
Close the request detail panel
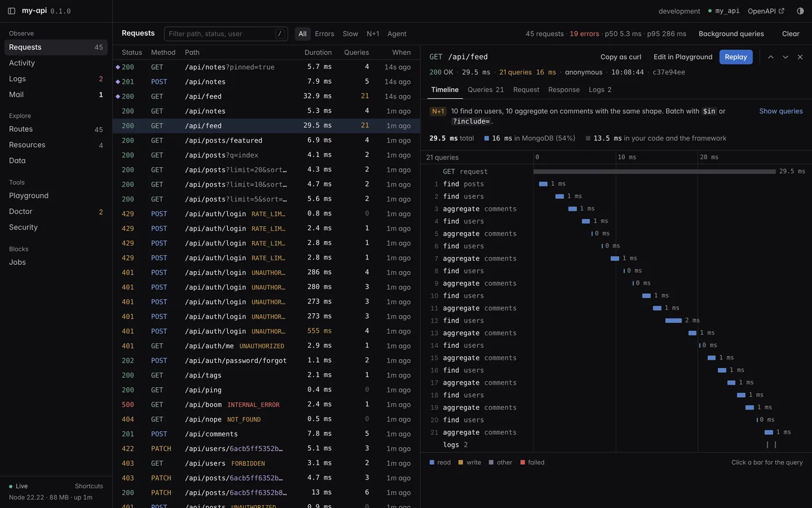click(x=800, y=57)
